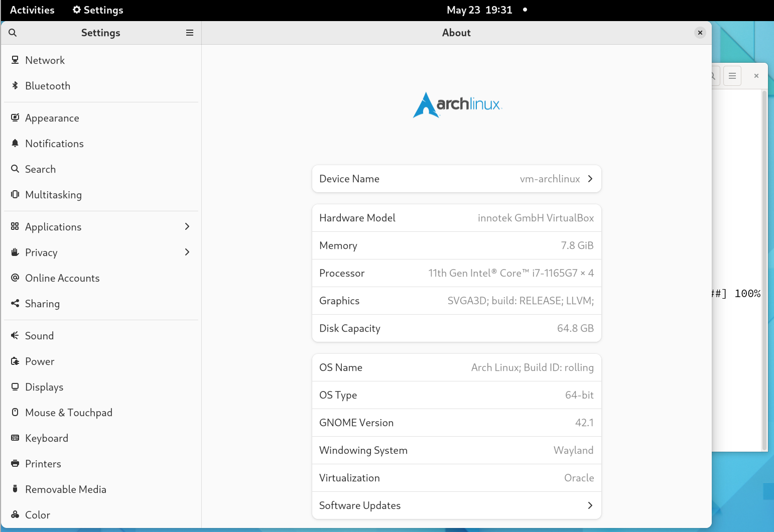Open the Power battery icon settings
Viewport: 774px width, 532px height.
pos(15,361)
